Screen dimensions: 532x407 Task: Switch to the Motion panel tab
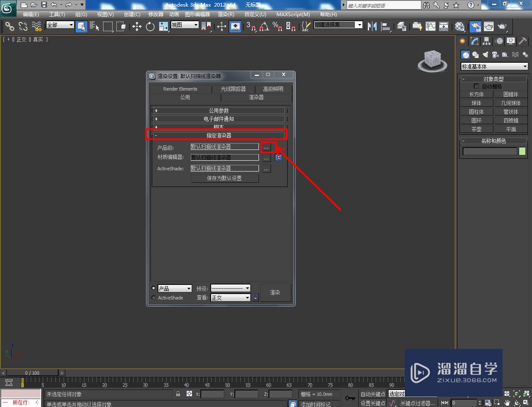(499, 41)
